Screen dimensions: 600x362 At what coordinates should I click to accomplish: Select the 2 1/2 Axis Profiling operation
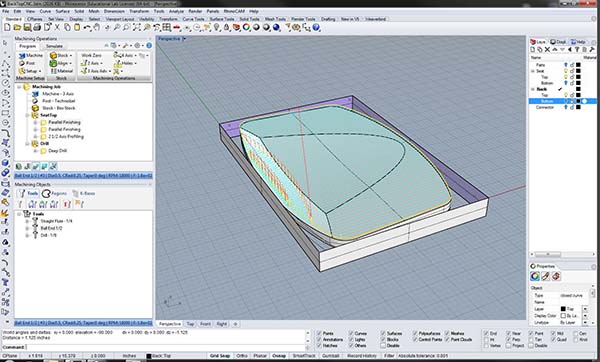coord(65,136)
